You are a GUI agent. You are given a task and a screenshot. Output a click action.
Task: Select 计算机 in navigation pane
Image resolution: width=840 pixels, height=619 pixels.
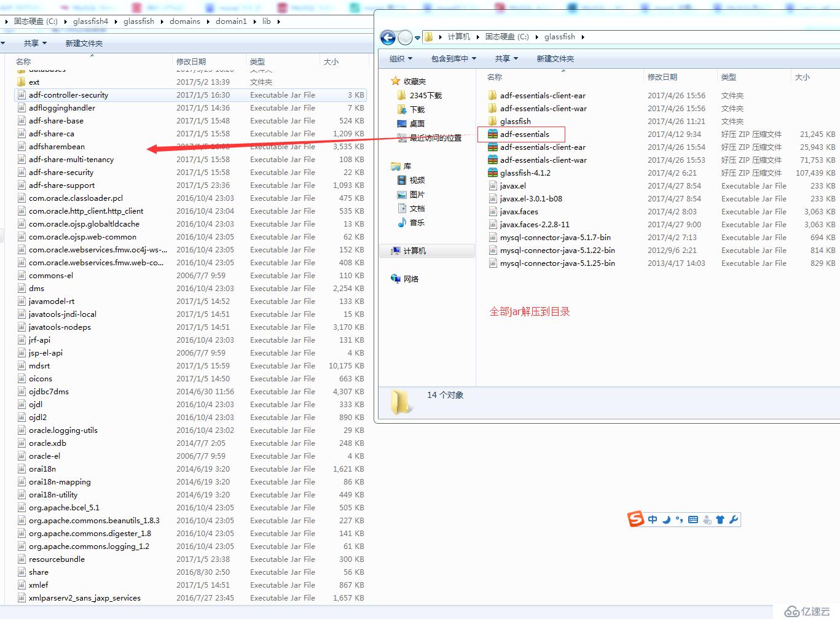tap(427, 251)
